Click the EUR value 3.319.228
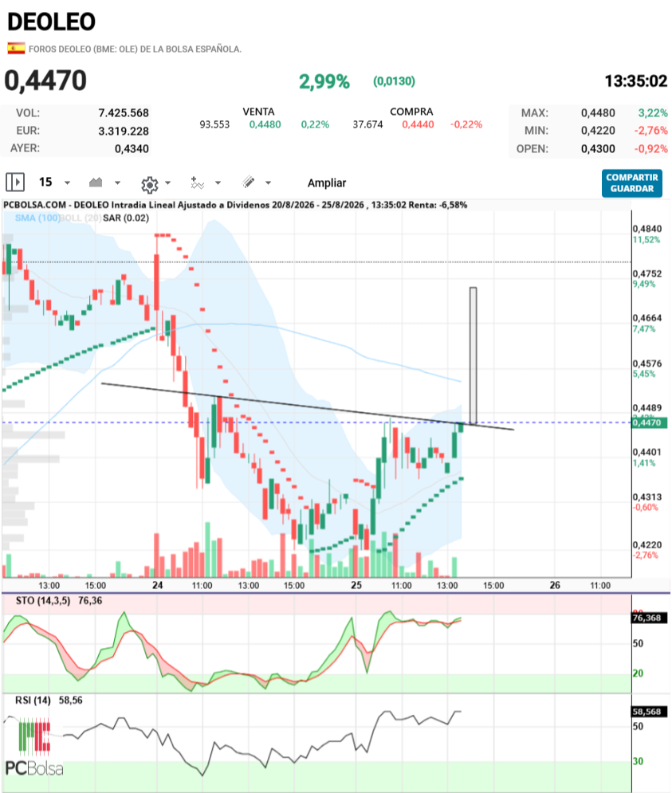Screen dimensions: 672x793 [124, 131]
